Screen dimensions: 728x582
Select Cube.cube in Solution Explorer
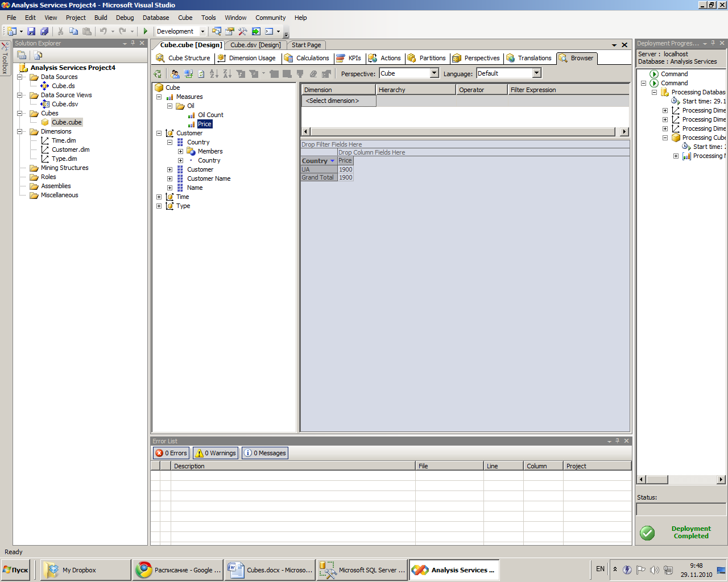[67, 122]
